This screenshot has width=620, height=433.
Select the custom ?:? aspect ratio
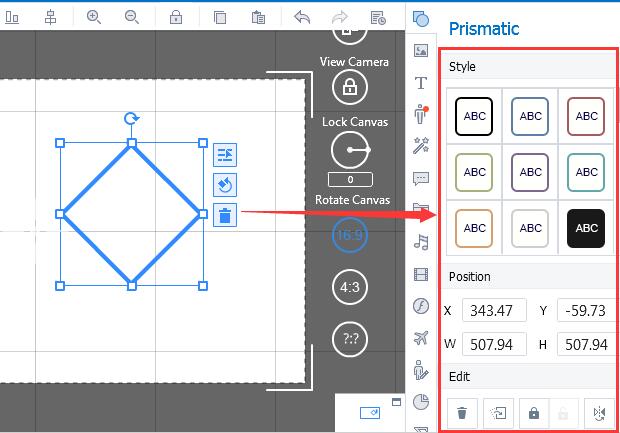(350, 339)
